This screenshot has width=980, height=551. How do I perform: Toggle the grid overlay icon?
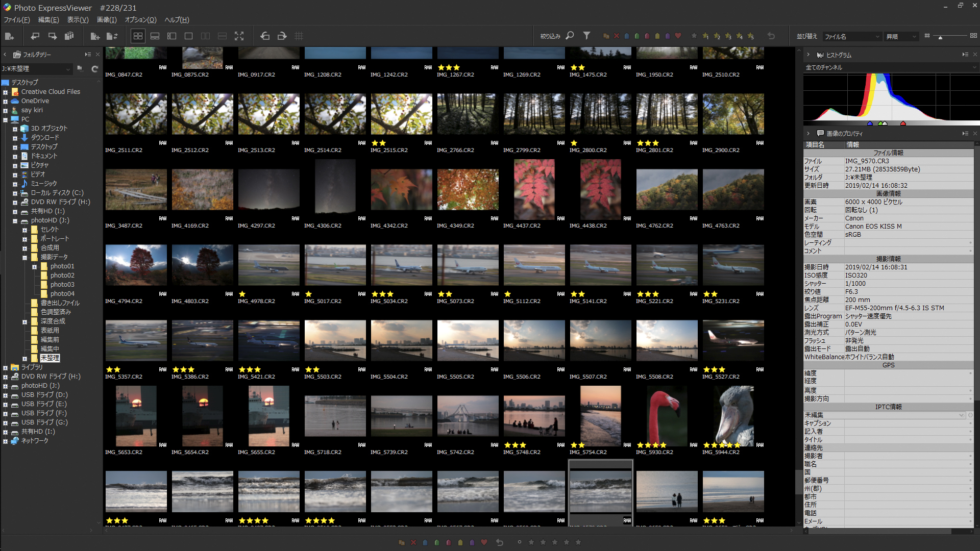[x=299, y=36]
